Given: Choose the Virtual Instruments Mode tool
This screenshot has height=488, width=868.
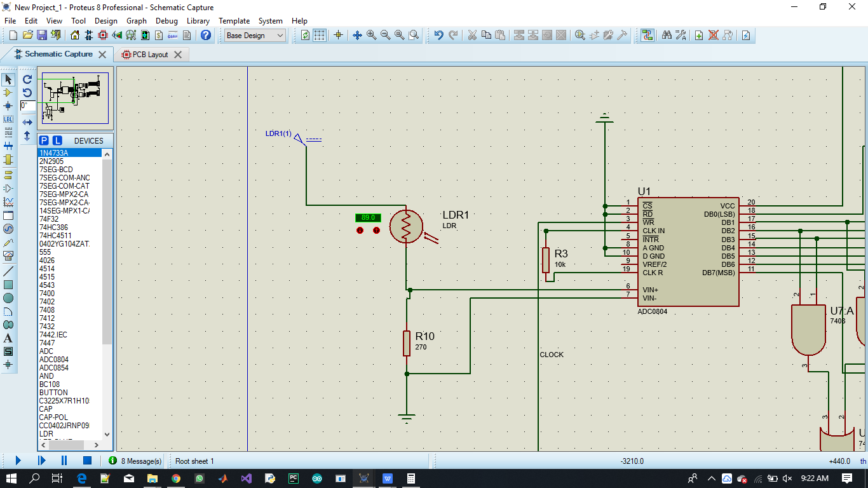Looking at the screenshot, I should [8, 255].
